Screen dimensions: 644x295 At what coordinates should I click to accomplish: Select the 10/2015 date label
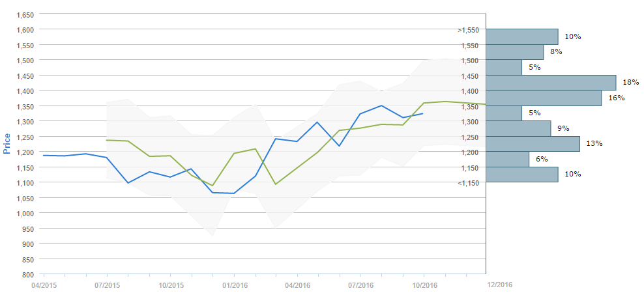click(170, 285)
